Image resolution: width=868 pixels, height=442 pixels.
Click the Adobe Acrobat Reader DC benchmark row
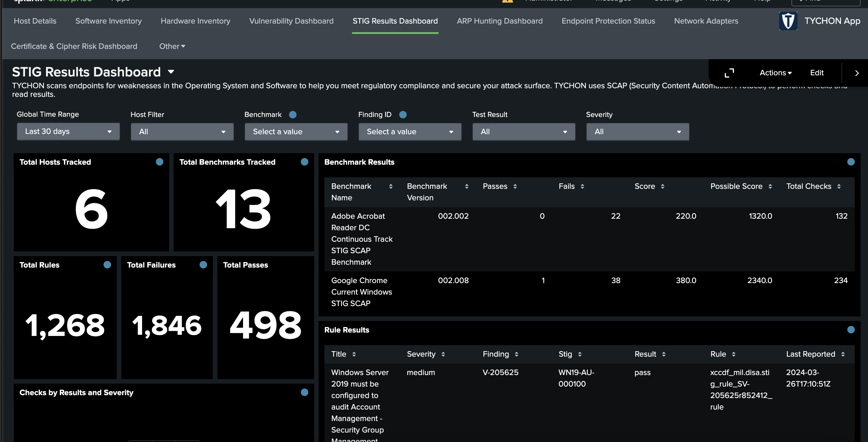(589, 239)
